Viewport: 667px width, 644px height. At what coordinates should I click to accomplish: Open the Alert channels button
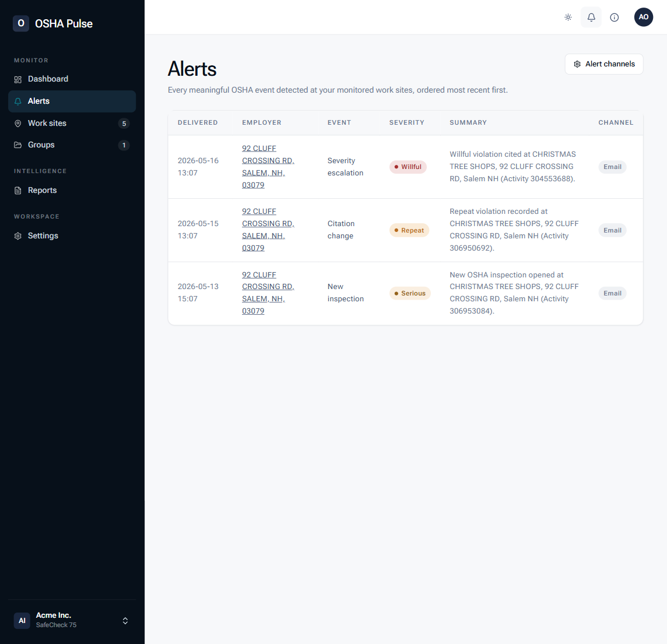click(x=603, y=64)
